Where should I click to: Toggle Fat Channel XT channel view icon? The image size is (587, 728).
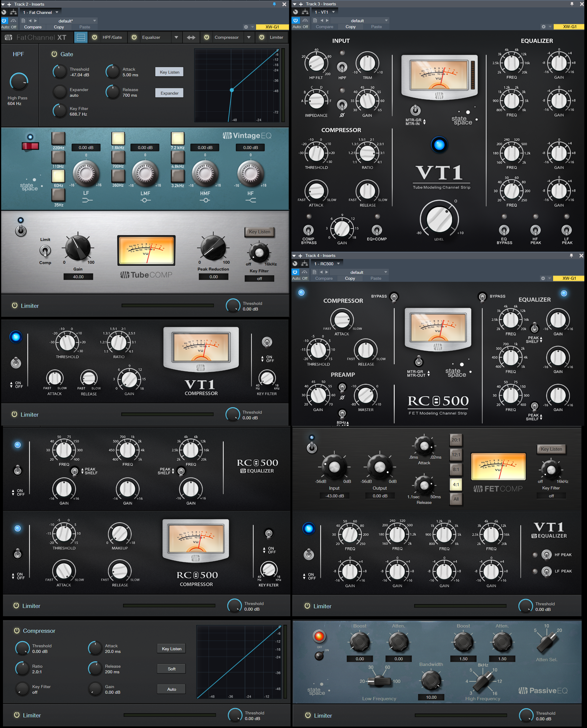(x=81, y=37)
